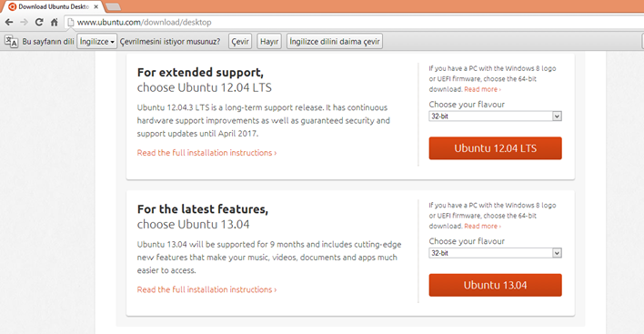
Task: Click 'Çevrilmesini istiyor musunuz?' text
Action: tap(170, 42)
